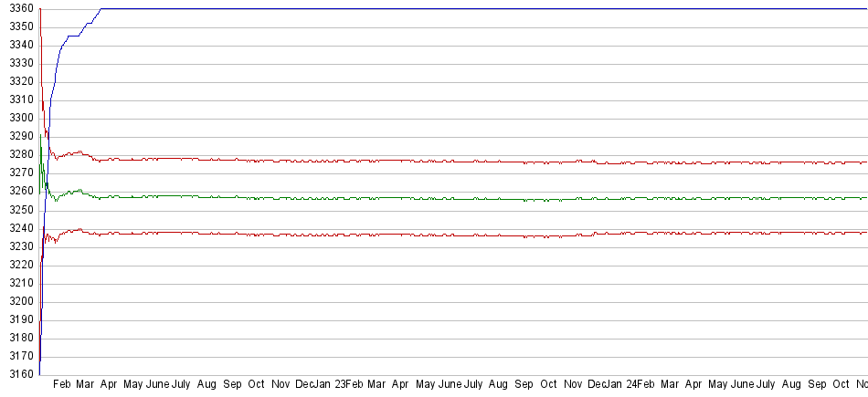Select the 3260 y-axis tick label
Screen dimensions: 868x397
[x=18, y=192]
